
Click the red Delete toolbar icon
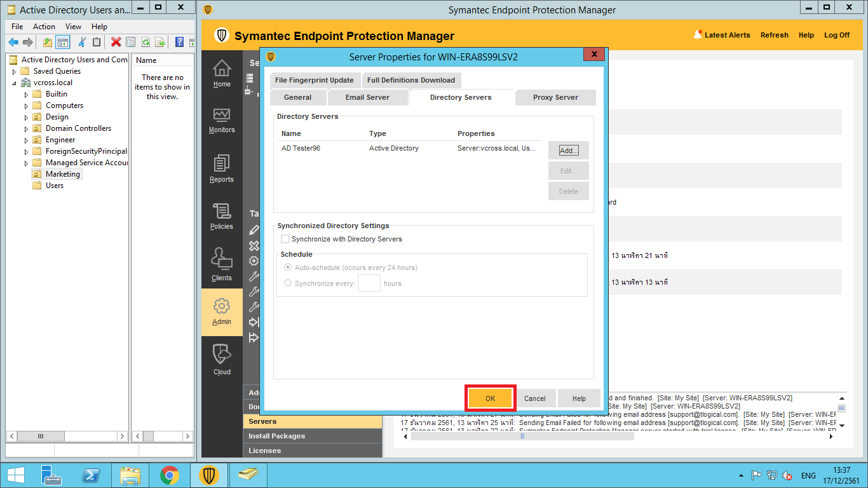(x=116, y=43)
